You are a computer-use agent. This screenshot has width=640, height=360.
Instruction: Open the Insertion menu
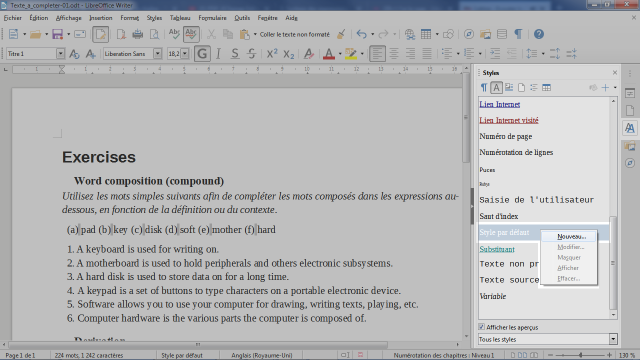tap(100, 18)
